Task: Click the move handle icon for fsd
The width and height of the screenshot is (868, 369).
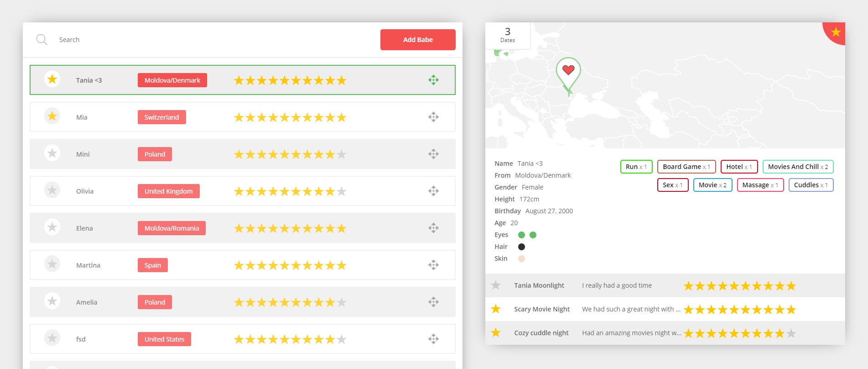Action: pos(433,339)
